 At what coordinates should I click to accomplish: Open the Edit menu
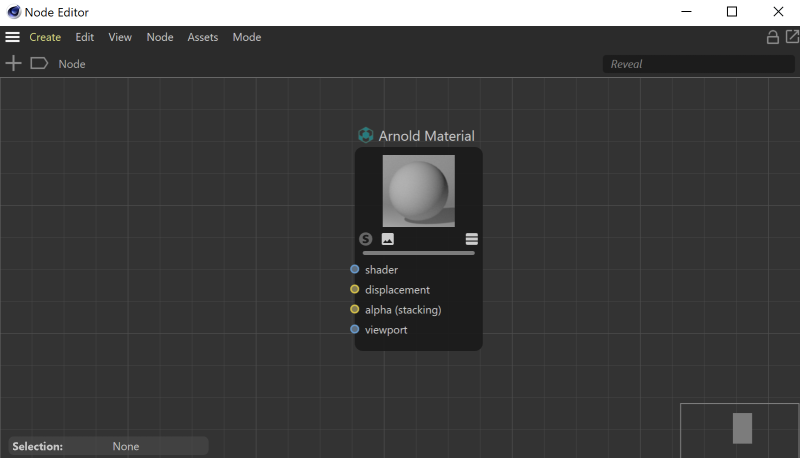(x=85, y=37)
